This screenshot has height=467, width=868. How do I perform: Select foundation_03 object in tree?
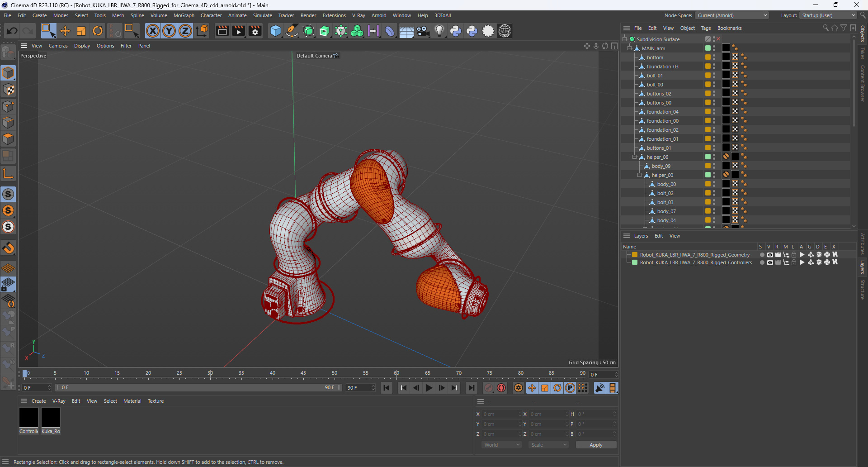(x=662, y=67)
